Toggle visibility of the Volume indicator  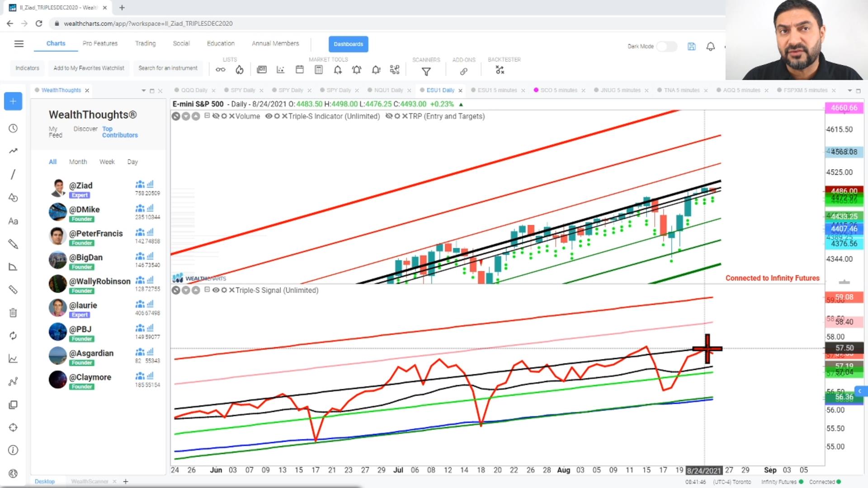point(216,116)
